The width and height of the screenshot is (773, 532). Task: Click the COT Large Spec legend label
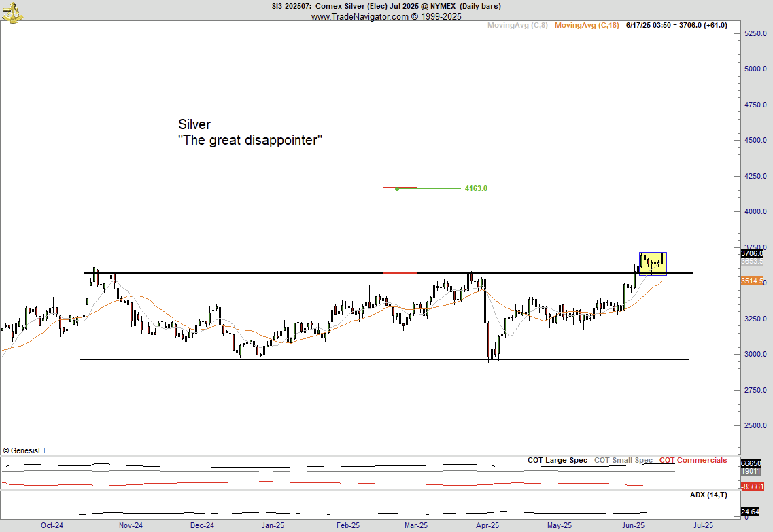[x=557, y=460]
